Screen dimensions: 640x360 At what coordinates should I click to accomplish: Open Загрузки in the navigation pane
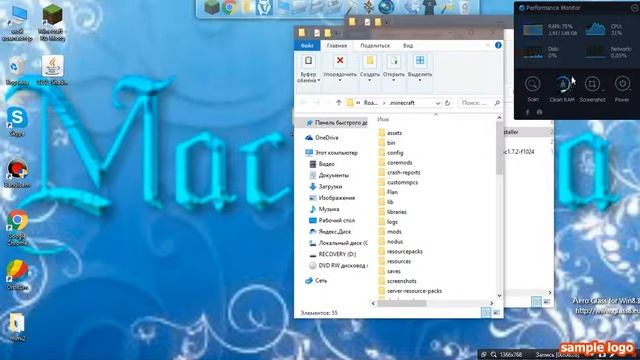point(326,187)
